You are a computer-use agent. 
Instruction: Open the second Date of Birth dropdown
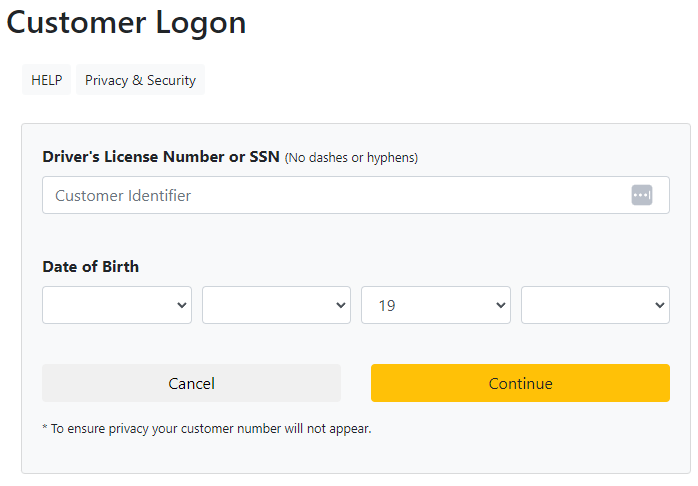276,305
